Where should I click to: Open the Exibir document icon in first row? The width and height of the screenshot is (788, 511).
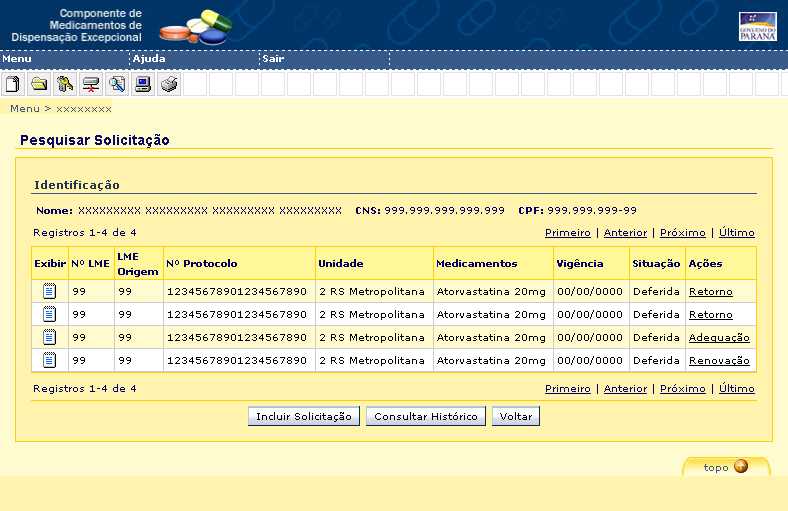click(49, 291)
